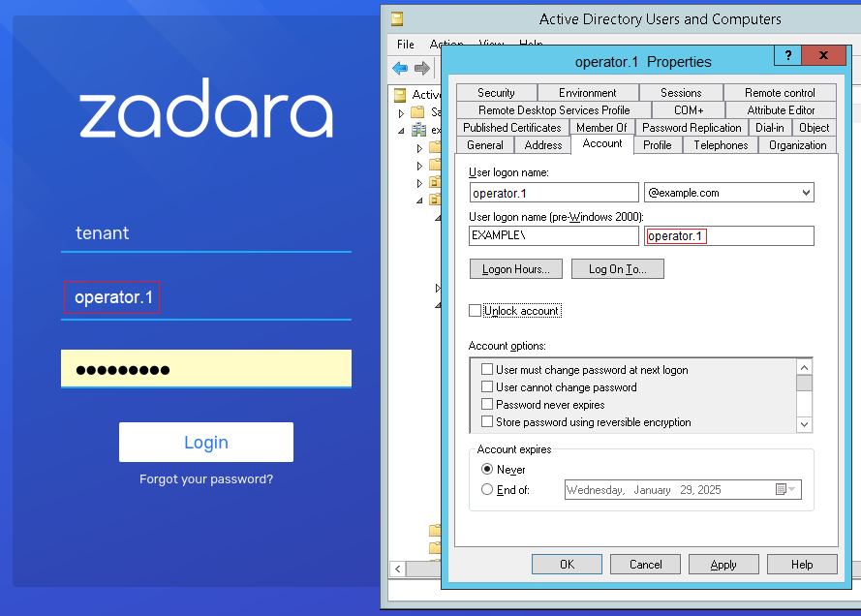Image resolution: width=861 pixels, height=616 pixels.
Task: Switch to the Profile tab
Action: coord(658,145)
